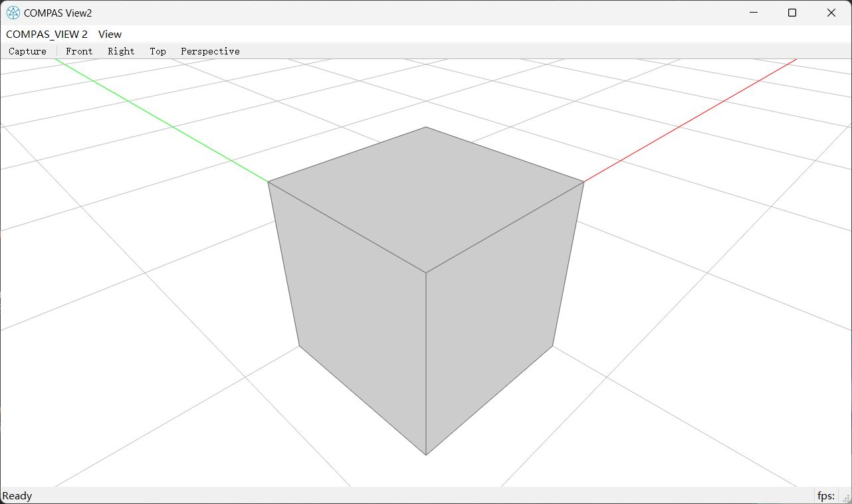Image resolution: width=852 pixels, height=504 pixels.
Task: Switch to the Front view
Action: tap(78, 51)
